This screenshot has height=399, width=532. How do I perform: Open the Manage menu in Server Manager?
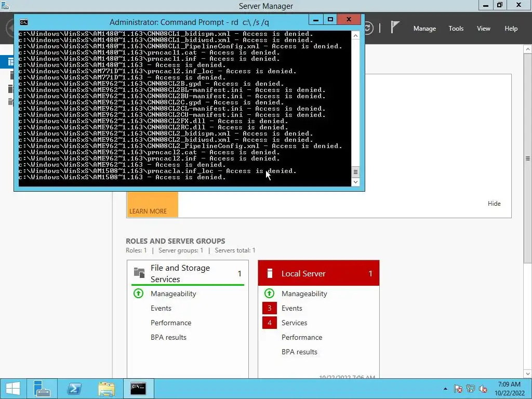click(424, 29)
